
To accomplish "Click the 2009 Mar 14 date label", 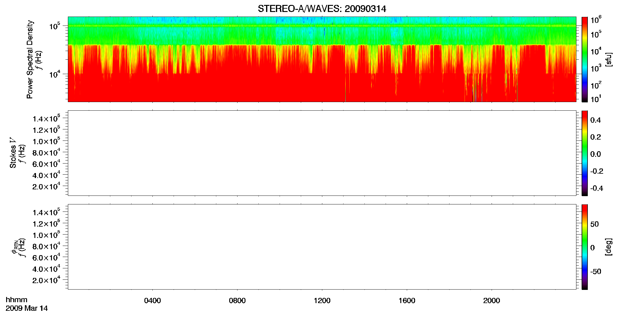I will 26,308.
